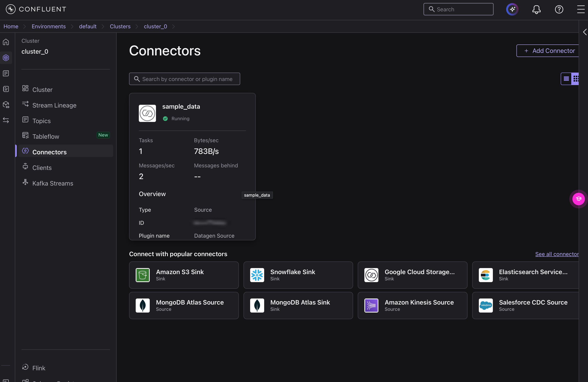Open the AI assistant sparkle icon

512,9
